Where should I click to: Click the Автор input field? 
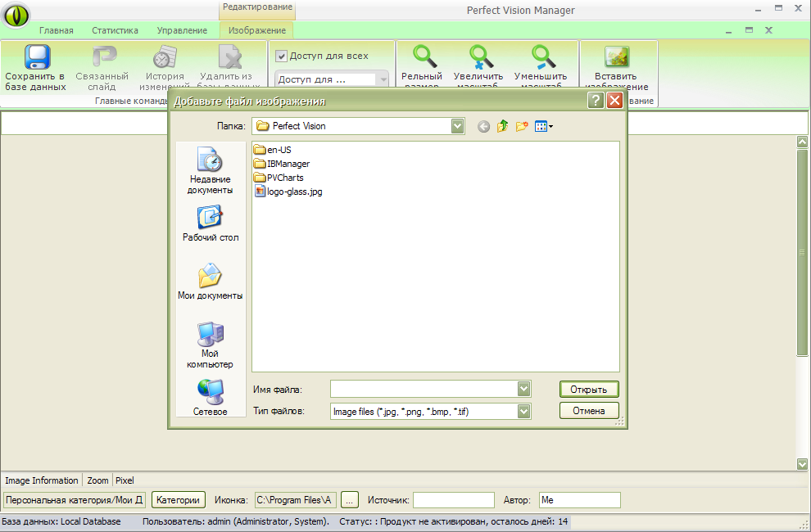pos(580,500)
